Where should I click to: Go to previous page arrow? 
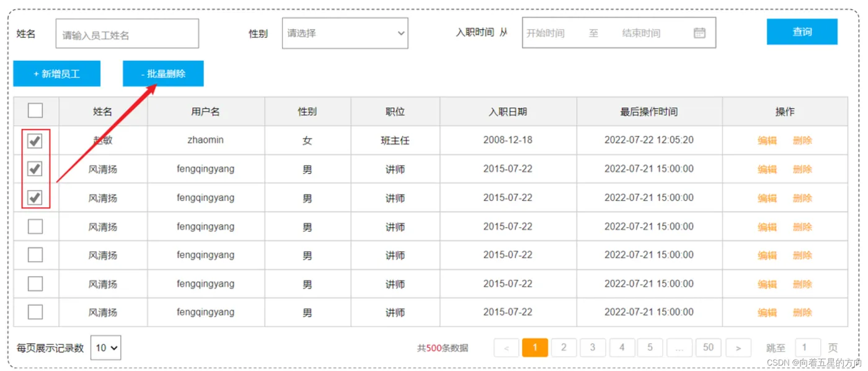(507, 348)
